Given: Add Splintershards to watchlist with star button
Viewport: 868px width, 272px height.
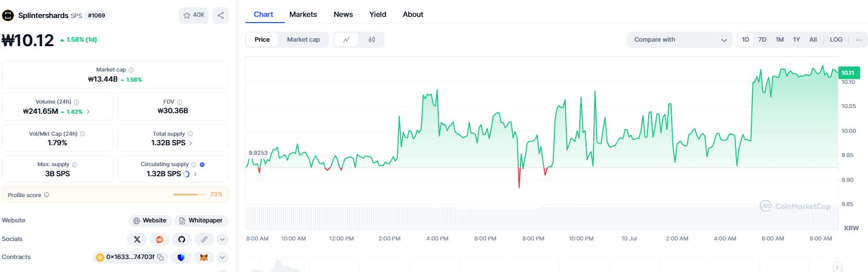Looking at the screenshot, I should point(193,15).
